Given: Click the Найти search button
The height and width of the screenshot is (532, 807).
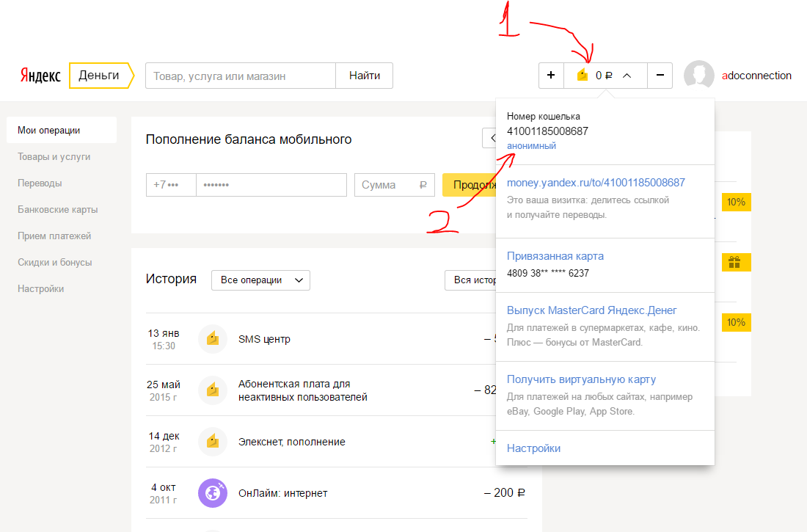Looking at the screenshot, I should [365, 76].
